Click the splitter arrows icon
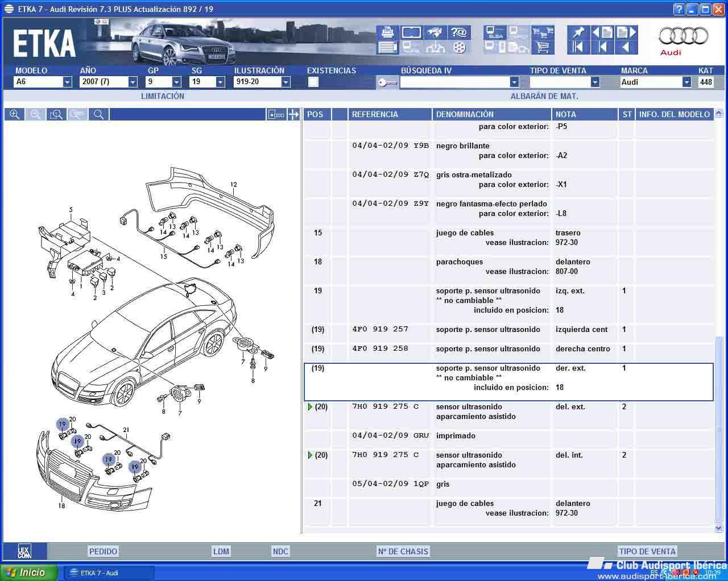Screen dimensions: 728x581 pos(293,114)
